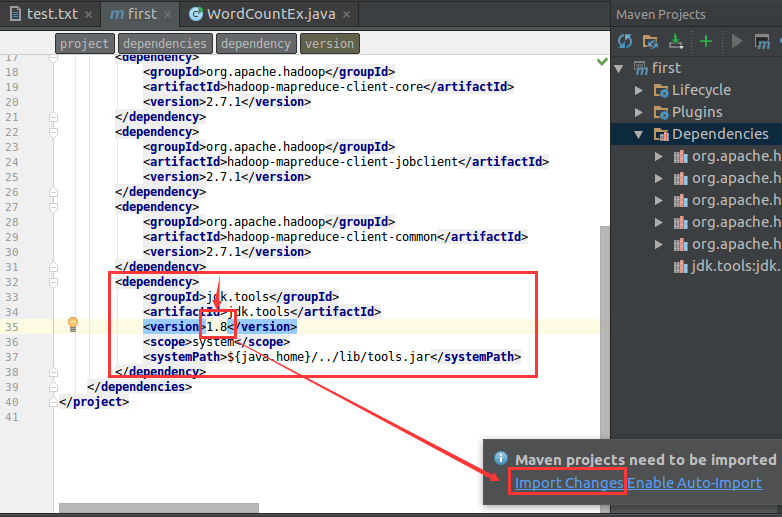This screenshot has width=782, height=517.
Task: Click the editor vertical scrollbar
Action: point(603,330)
